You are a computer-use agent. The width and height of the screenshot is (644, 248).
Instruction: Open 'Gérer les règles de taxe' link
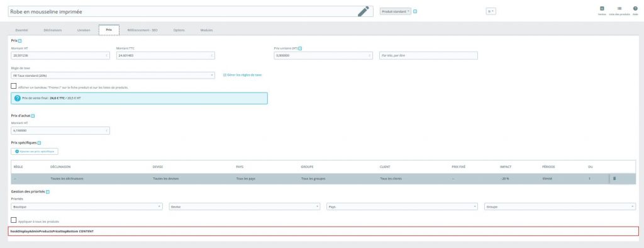(x=245, y=76)
